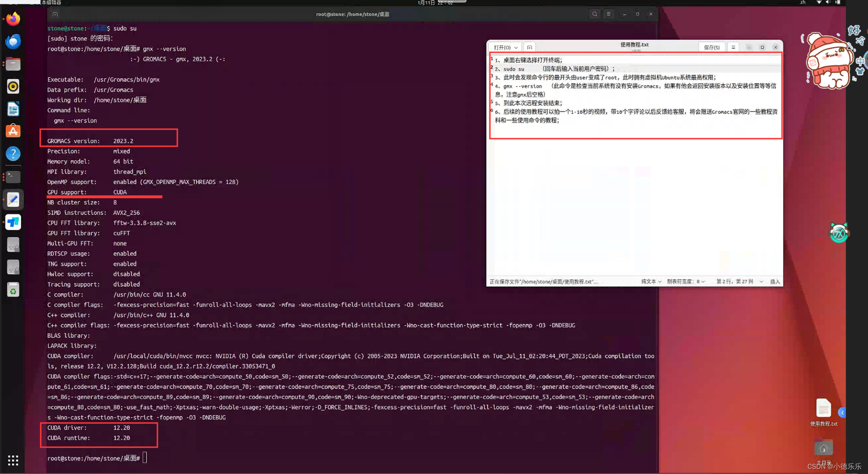Screen dimensions: 868x474
Task: Open text editor hamburger menu
Action: point(733,47)
